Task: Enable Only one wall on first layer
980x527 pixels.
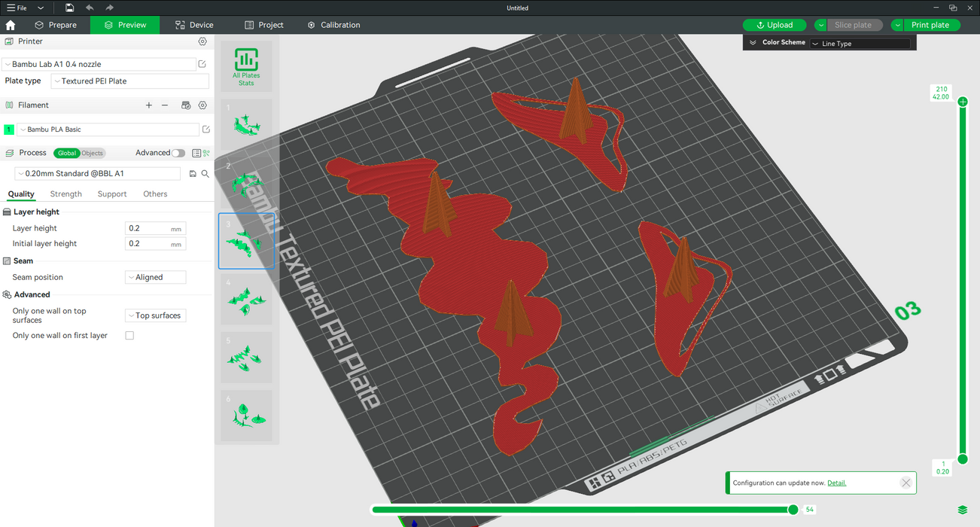Action: pyautogui.click(x=129, y=336)
